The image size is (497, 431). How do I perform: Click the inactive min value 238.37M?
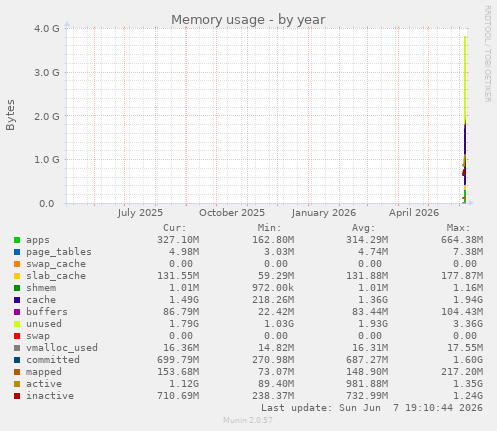click(x=273, y=396)
